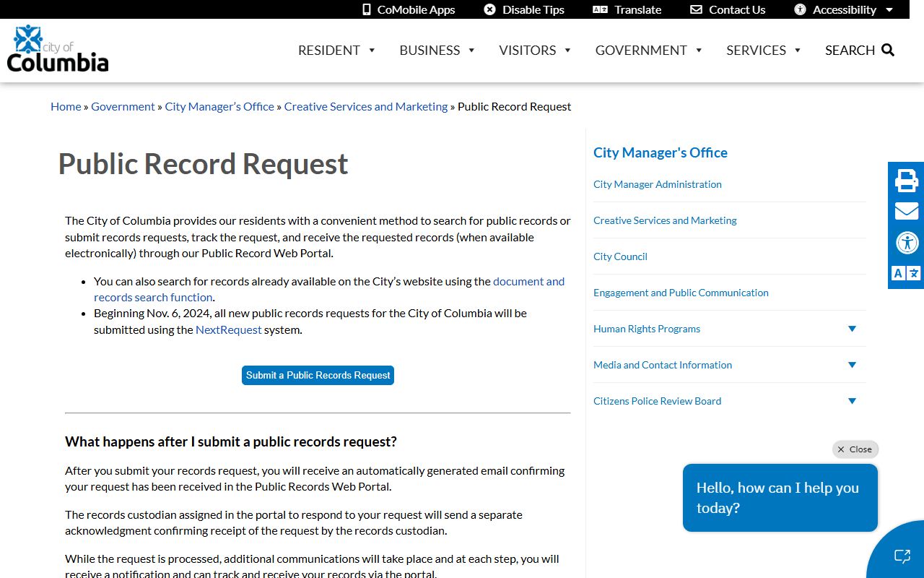Open the Visitors menu dropdown arrow

tap(567, 50)
